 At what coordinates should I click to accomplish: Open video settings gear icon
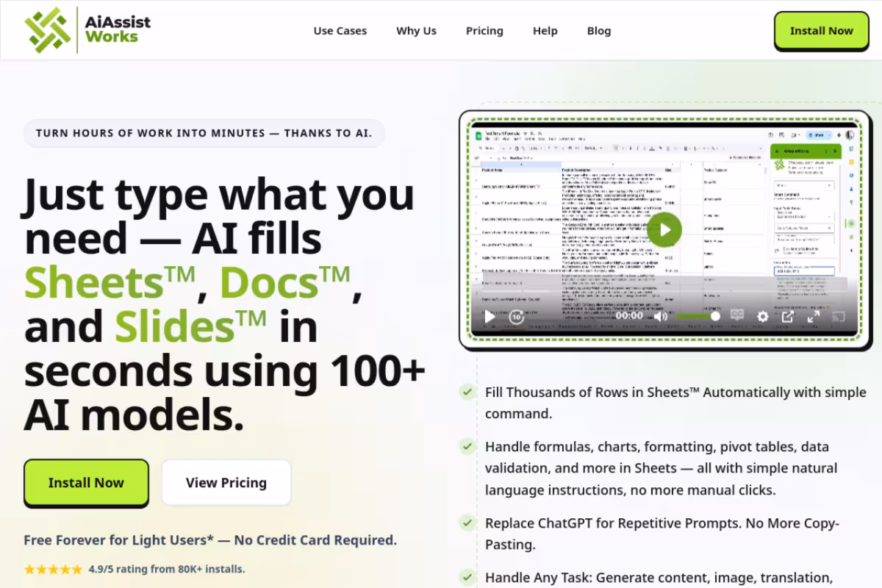763,316
